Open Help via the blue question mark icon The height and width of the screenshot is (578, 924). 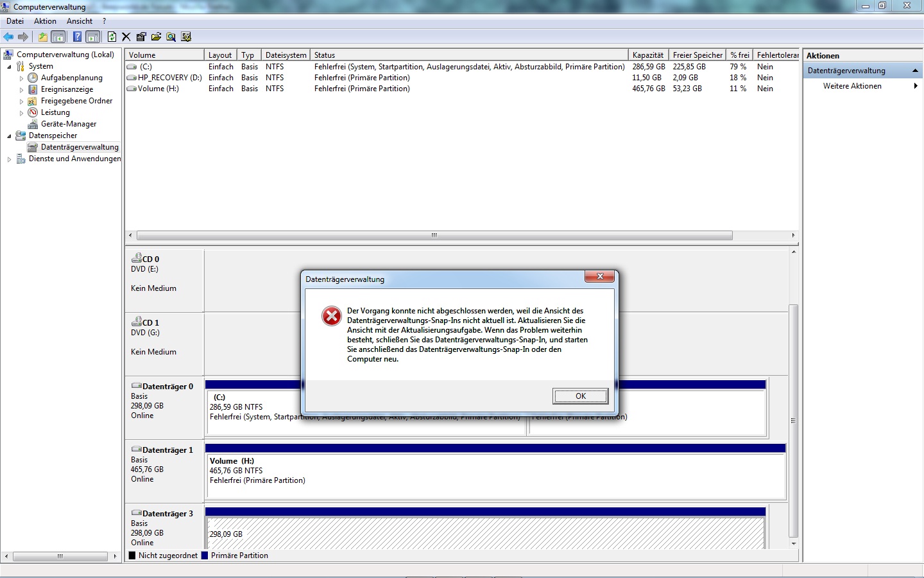[77, 37]
